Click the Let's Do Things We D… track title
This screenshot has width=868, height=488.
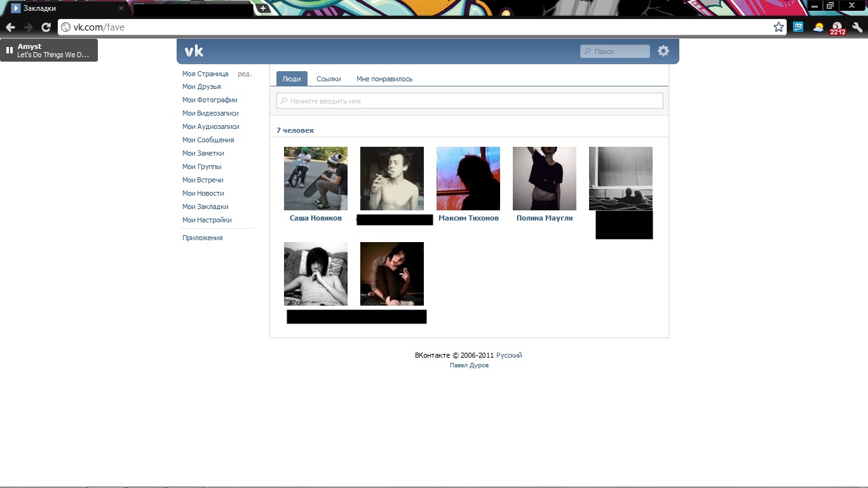(53, 55)
